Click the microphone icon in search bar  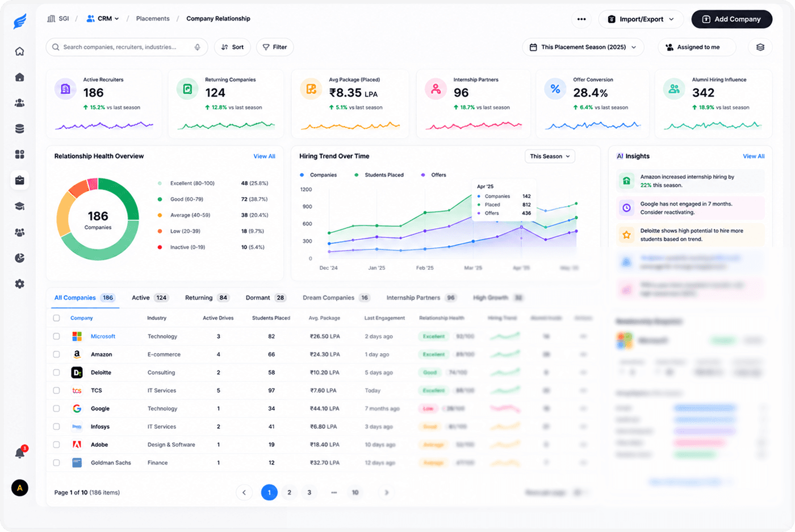tap(198, 47)
